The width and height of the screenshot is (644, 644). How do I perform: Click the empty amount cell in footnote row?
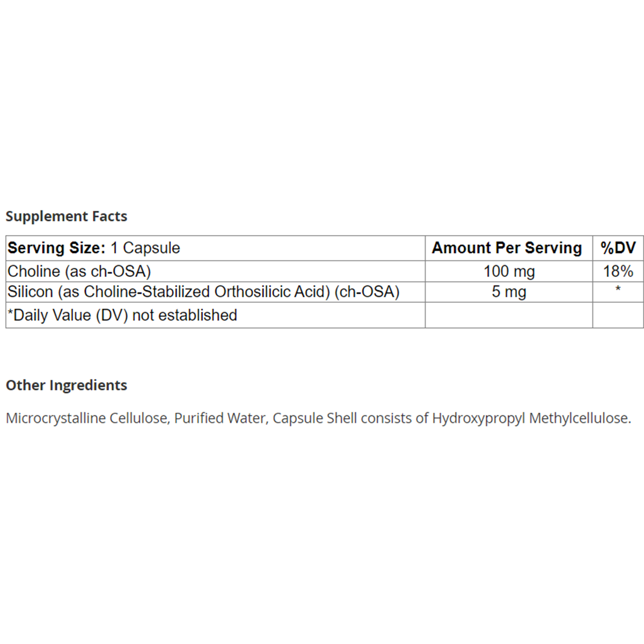[x=509, y=315]
